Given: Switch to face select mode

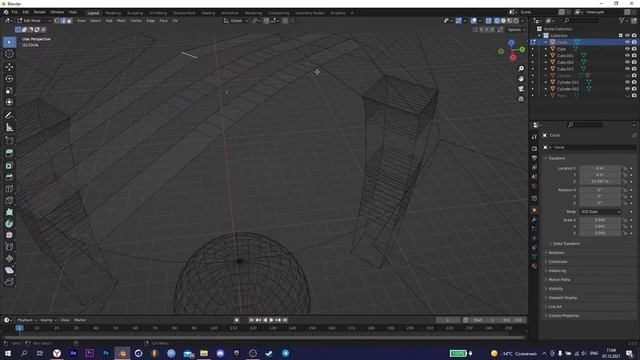Looking at the screenshot, I should (69, 20).
